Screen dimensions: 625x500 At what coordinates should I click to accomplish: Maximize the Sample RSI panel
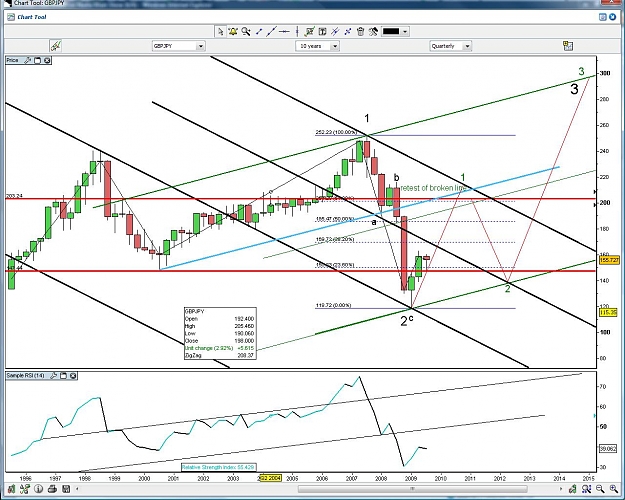point(63,376)
